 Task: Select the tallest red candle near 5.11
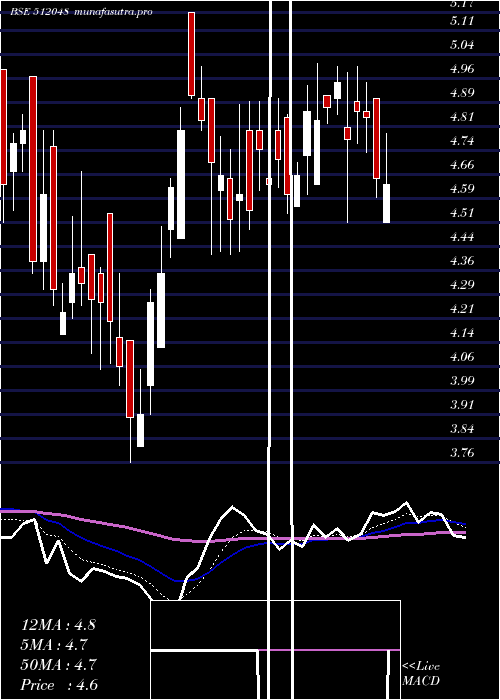click(x=192, y=54)
